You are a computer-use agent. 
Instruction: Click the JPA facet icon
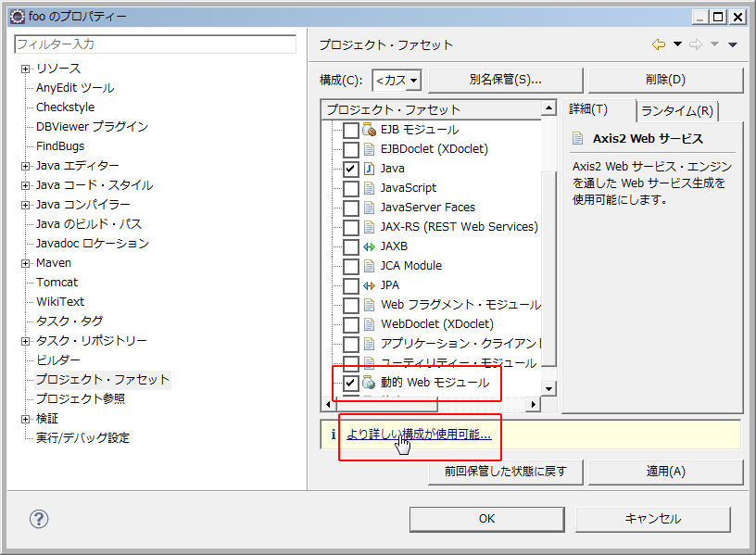pyautogui.click(x=369, y=285)
